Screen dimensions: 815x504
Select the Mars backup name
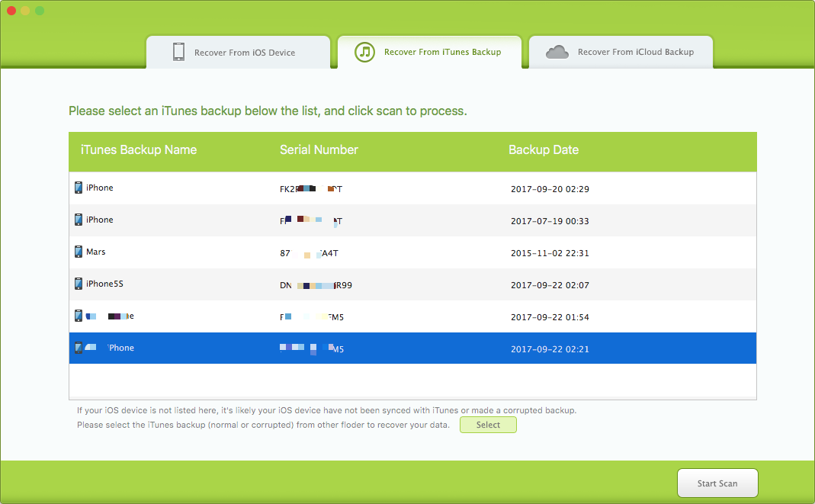pyautogui.click(x=95, y=252)
